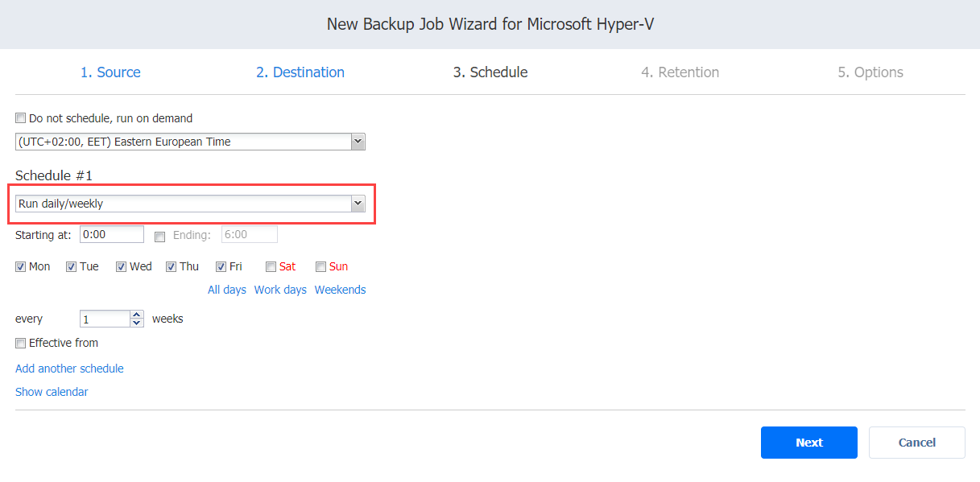Expand the Run daily/weekly schedule dropdown
Viewport: 980px width, 482px height.
pos(190,204)
